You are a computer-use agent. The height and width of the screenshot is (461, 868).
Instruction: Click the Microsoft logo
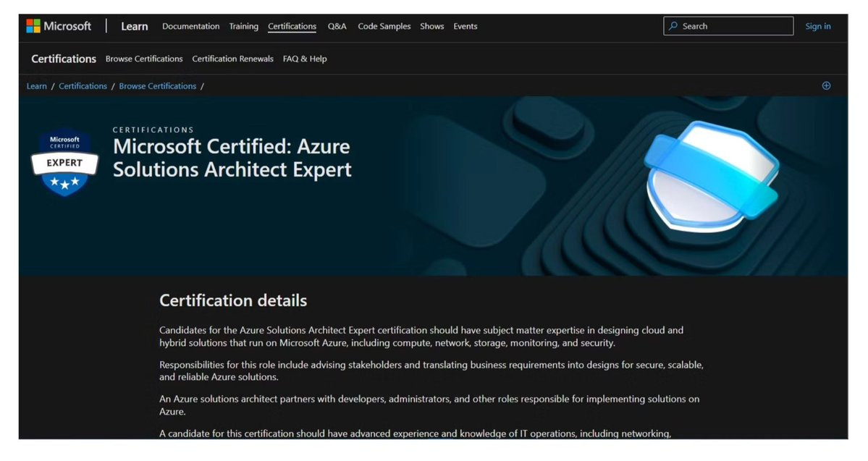pos(59,26)
